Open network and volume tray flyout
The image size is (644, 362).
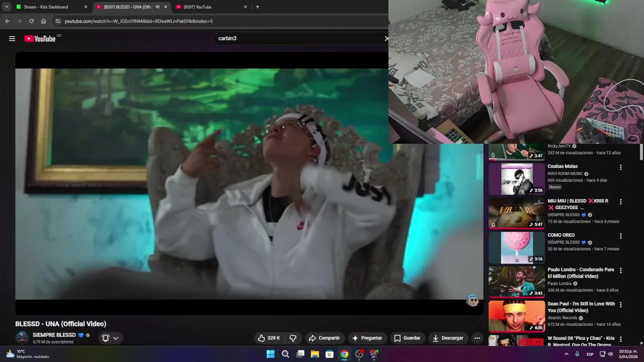[x=606, y=354]
